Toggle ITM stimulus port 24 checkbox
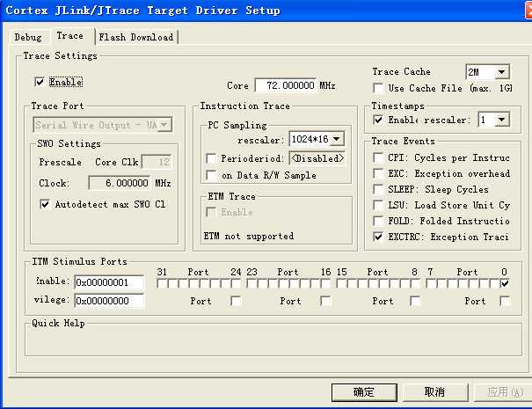This screenshot has height=409, width=532. 236,283
